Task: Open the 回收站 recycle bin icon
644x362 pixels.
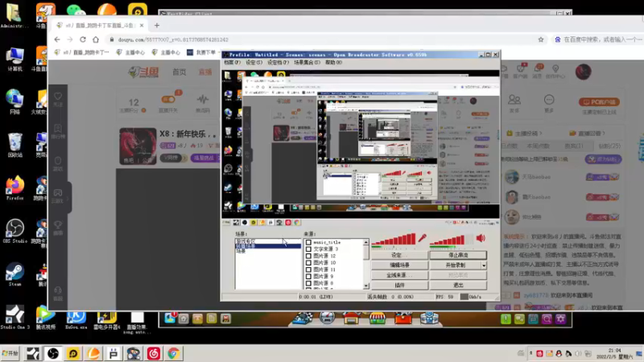Action: click(x=14, y=145)
